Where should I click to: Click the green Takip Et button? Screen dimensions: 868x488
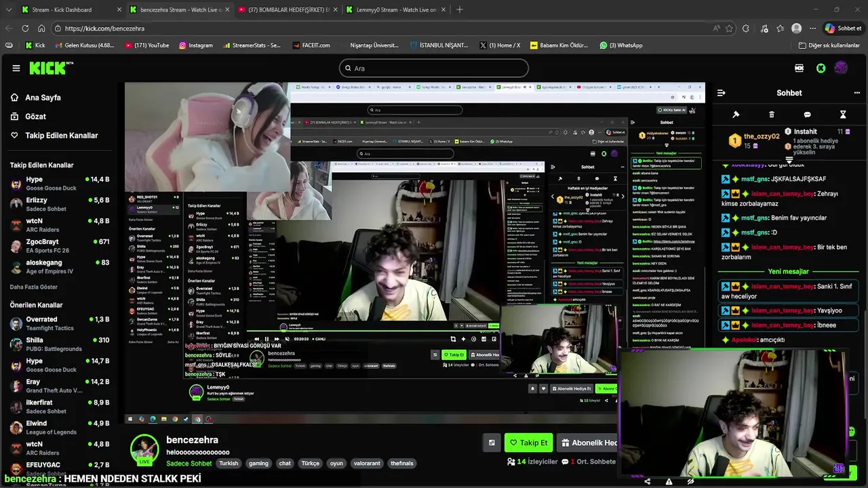(529, 443)
